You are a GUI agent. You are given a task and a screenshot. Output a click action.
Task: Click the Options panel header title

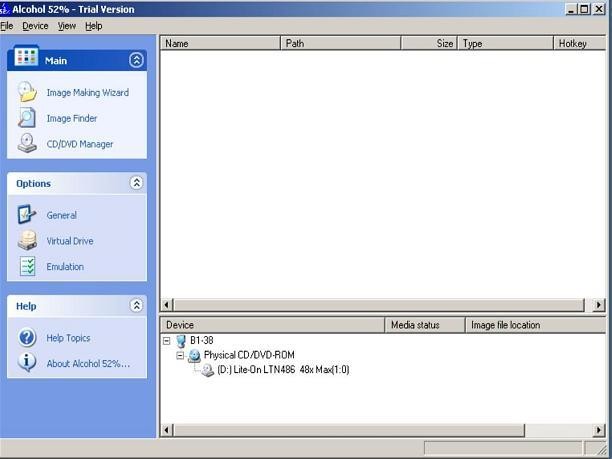point(34,183)
